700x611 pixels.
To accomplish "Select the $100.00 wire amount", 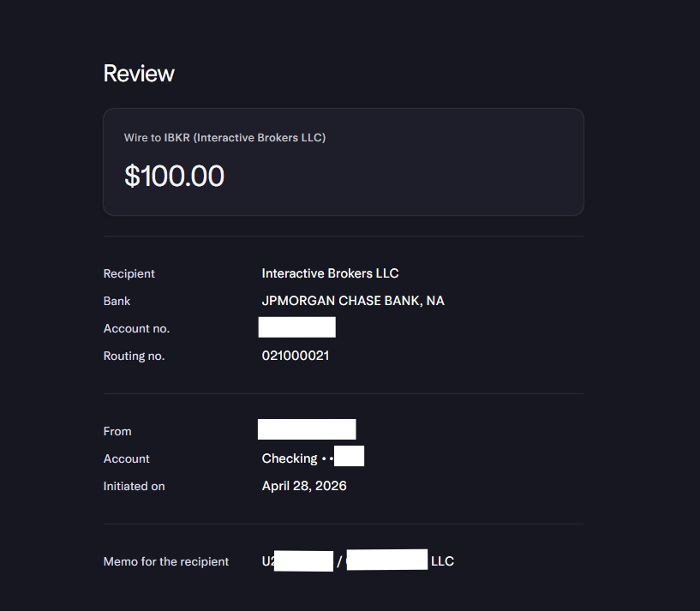I will click(x=174, y=176).
